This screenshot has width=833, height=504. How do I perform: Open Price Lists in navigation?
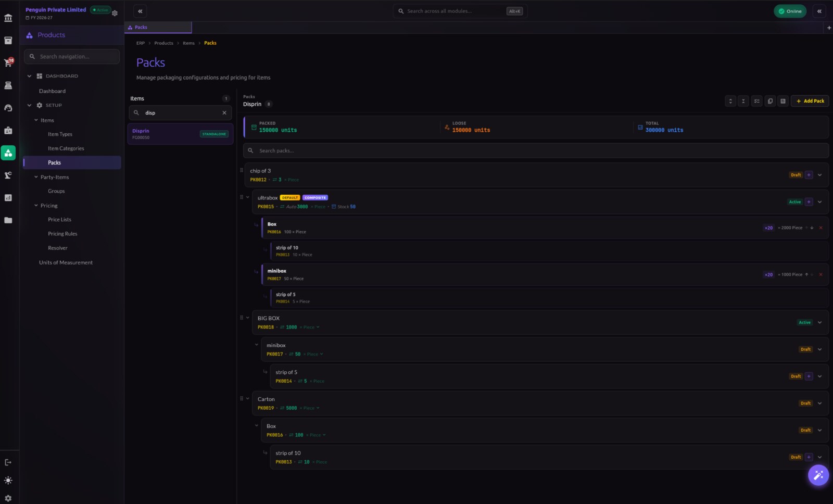[x=59, y=220]
